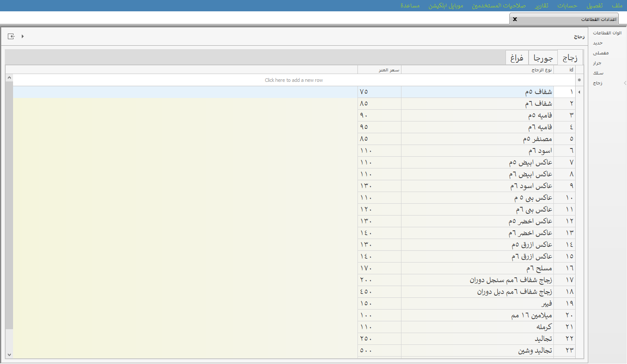Click the scroll down arrow of the grid
This screenshot has width=627, height=364.
pos(9,355)
